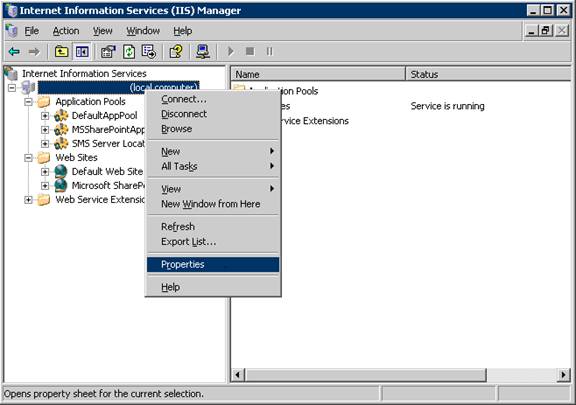Click the horizontal scrollbar thumb

point(366,375)
